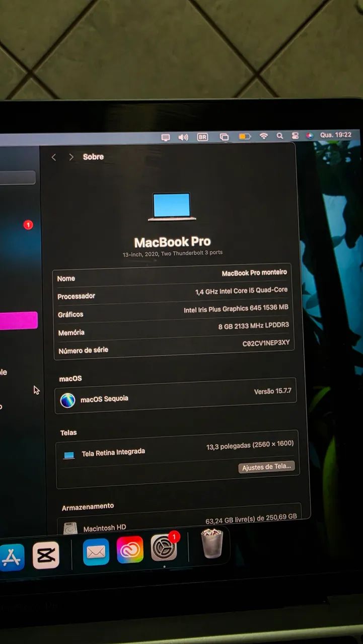Open App Store from the Dock
Screen dimensions: 363x644
12,557
